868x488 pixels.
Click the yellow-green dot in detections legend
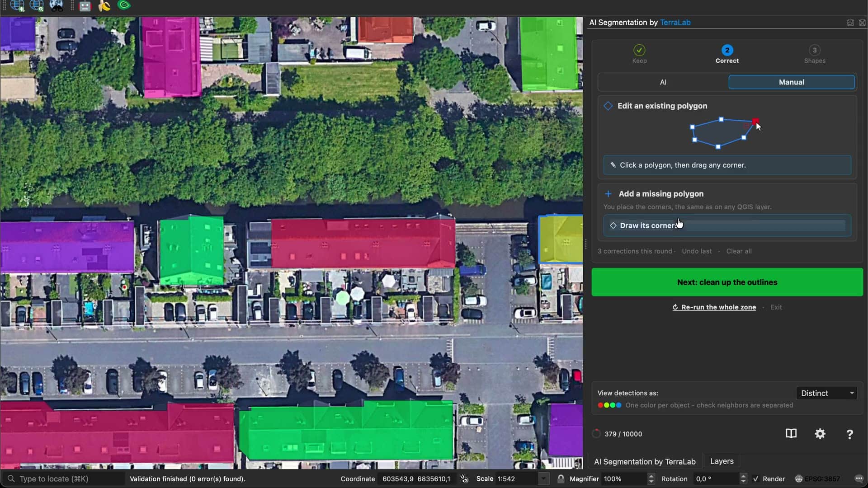(607, 405)
